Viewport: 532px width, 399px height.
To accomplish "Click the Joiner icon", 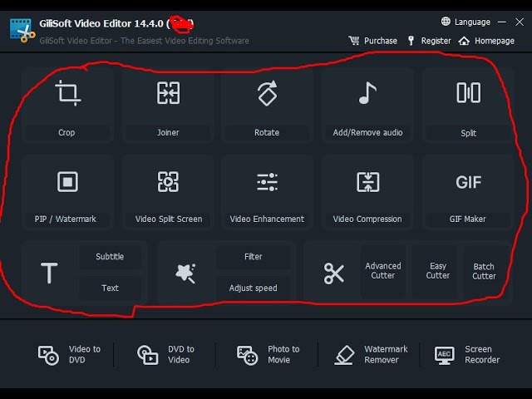I will coord(168,92).
